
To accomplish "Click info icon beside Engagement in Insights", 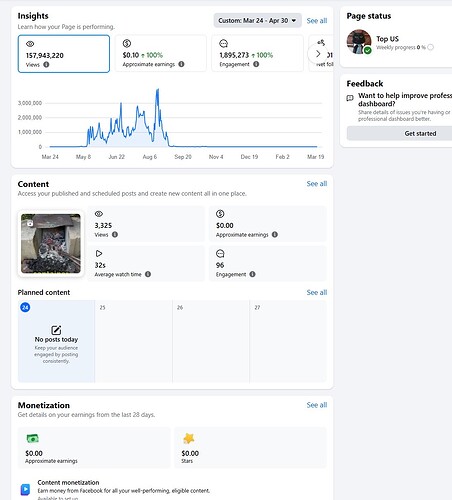I will point(256,64).
